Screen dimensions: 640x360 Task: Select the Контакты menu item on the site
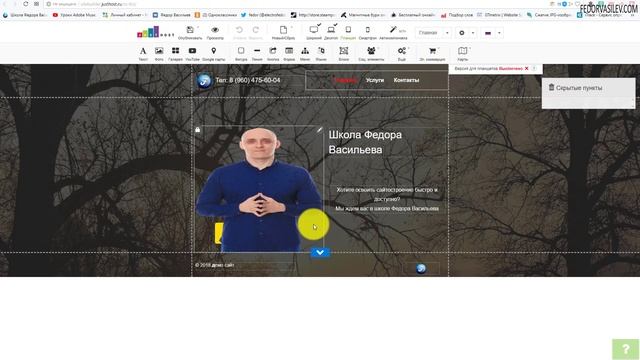[406, 80]
